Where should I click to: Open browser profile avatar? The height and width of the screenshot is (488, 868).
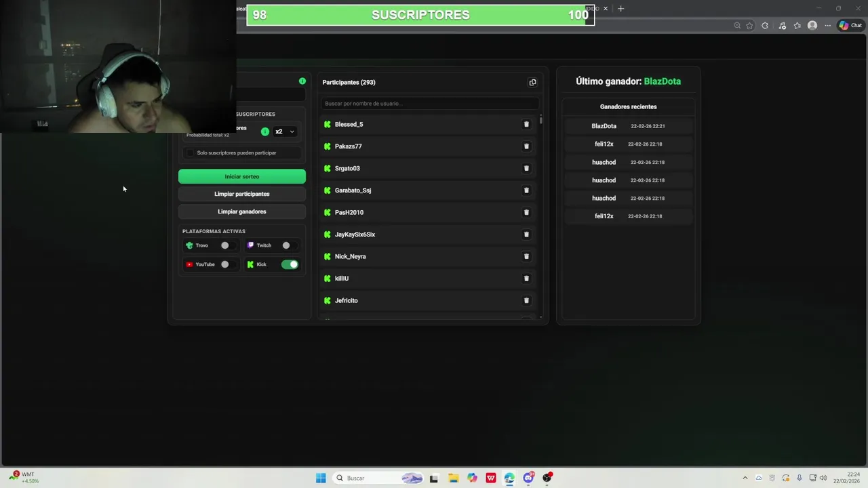[x=812, y=26]
